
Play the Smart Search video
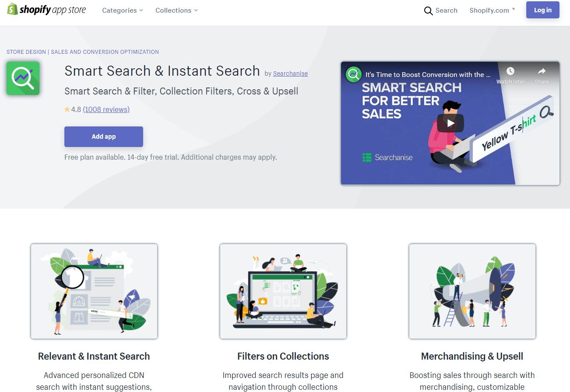[450, 123]
